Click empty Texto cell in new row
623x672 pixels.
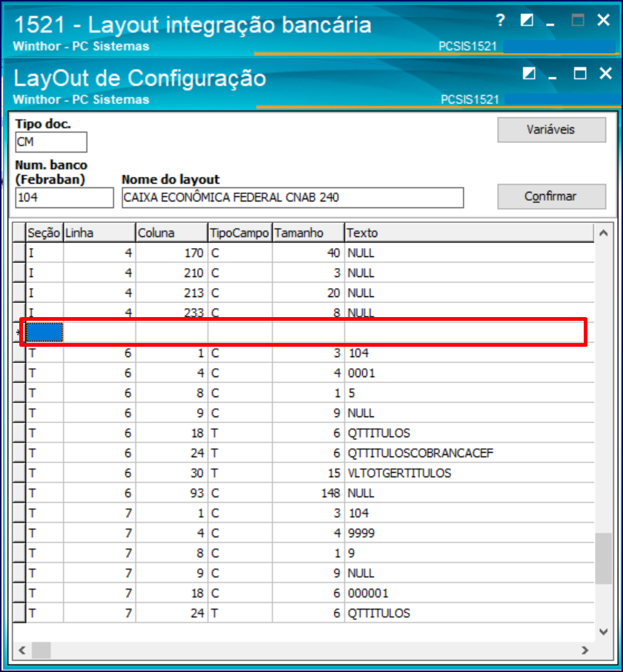point(470,333)
